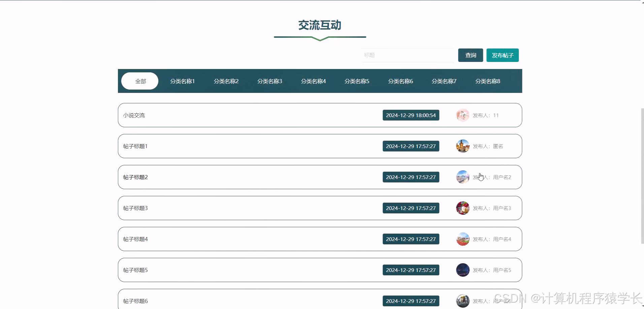Click the text 发布人：11
Viewport: 644px width, 309px height.
point(486,115)
